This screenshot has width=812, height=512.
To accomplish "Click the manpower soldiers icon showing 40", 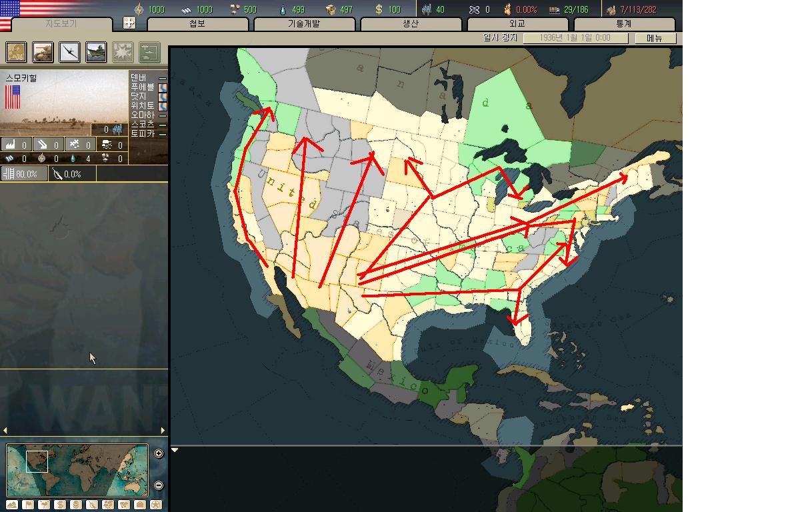I will [427, 9].
